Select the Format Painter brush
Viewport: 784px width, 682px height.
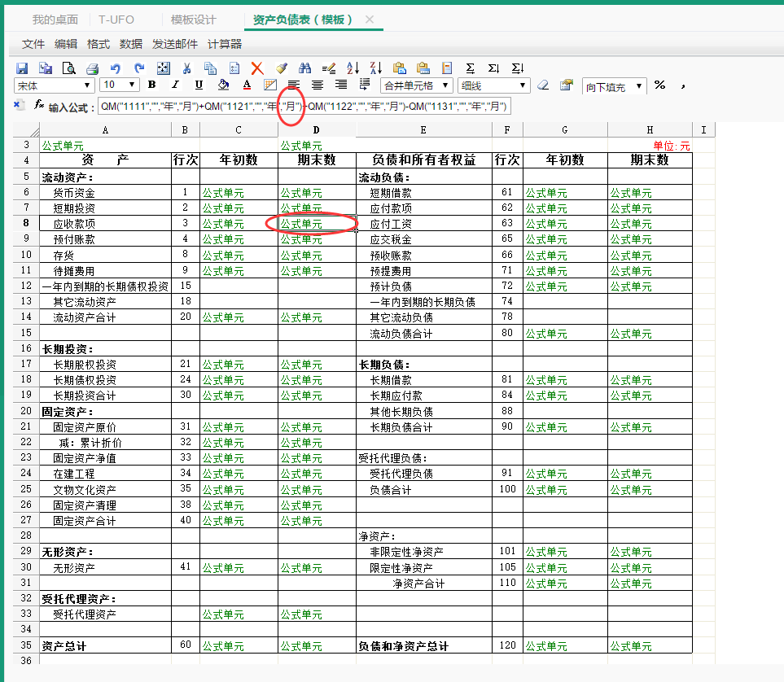coord(282,68)
